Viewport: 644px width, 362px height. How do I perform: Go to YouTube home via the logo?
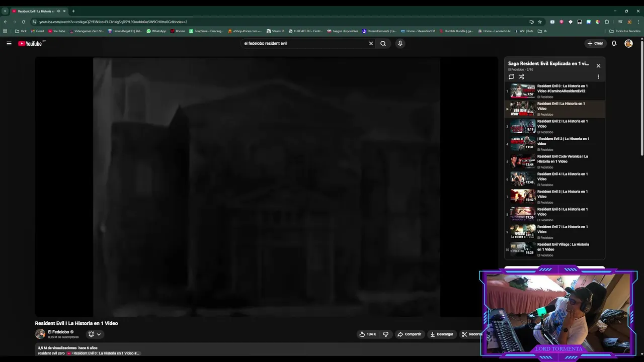(30, 43)
